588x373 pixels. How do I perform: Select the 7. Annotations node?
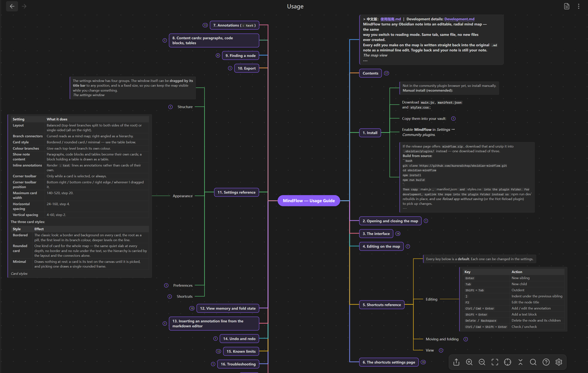[x=234, y=25]
